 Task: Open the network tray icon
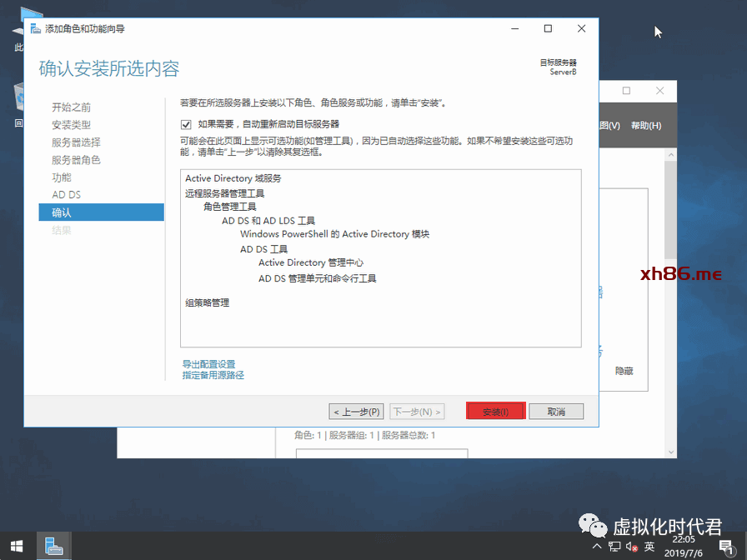click(x=614, y=546)
